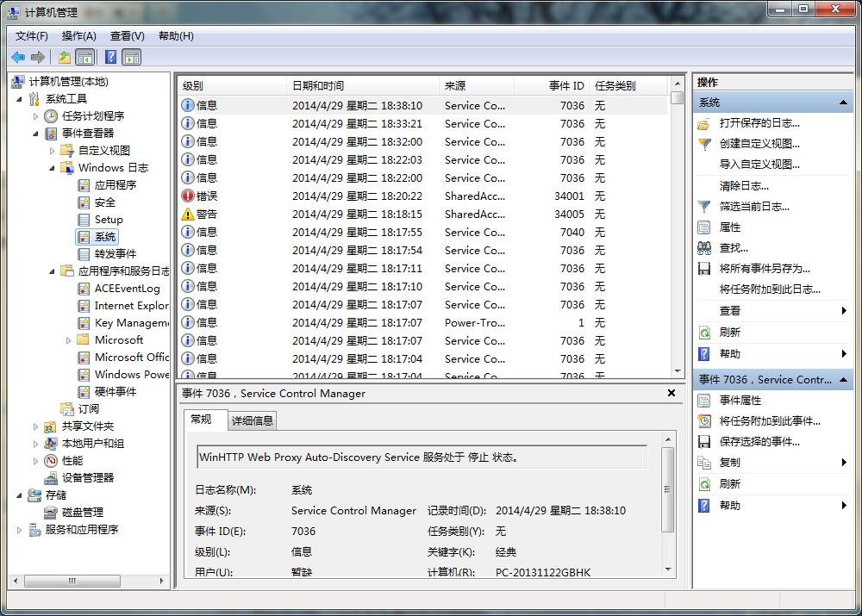Screen dimensions: 862x616
Task: Click the event details vertical scrollbar thumb
Action: pyautogui.click(x=667, y=489)
